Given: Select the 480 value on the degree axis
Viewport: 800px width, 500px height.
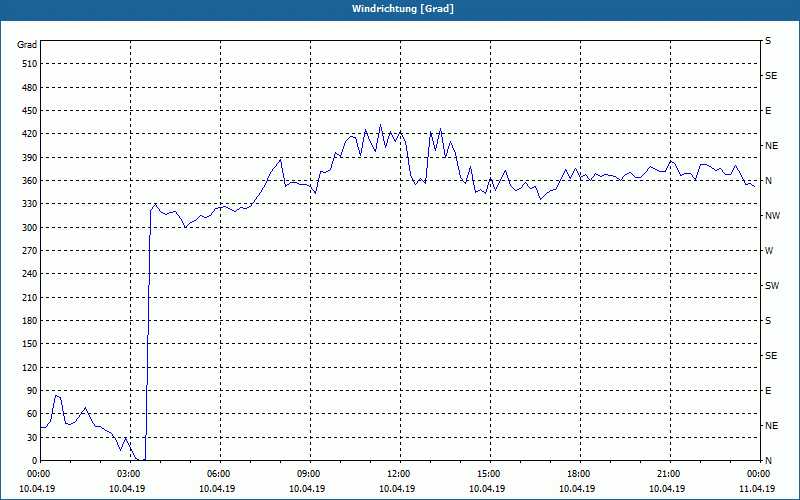Looking at the screenshot, I should (x=30, y=88).
